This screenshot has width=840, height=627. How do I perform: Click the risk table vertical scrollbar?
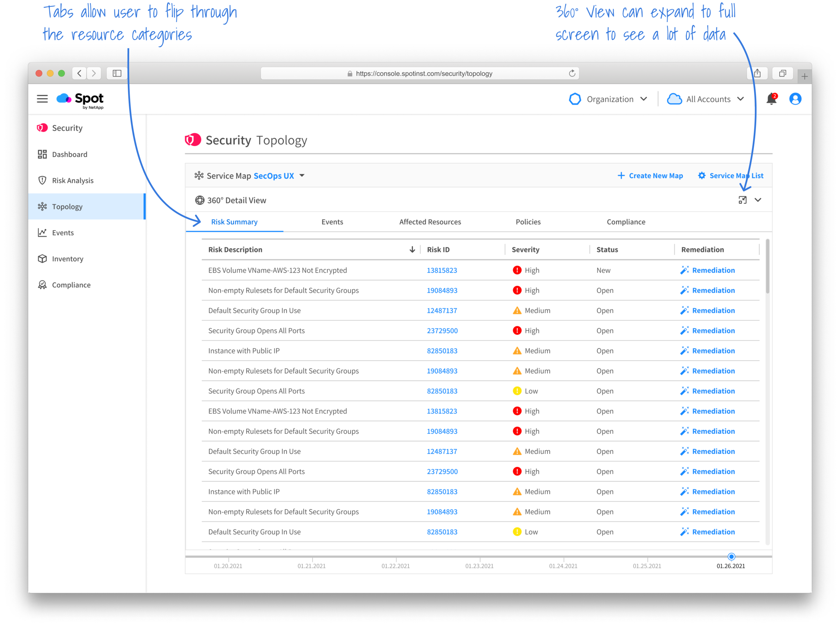coord(767,266)
